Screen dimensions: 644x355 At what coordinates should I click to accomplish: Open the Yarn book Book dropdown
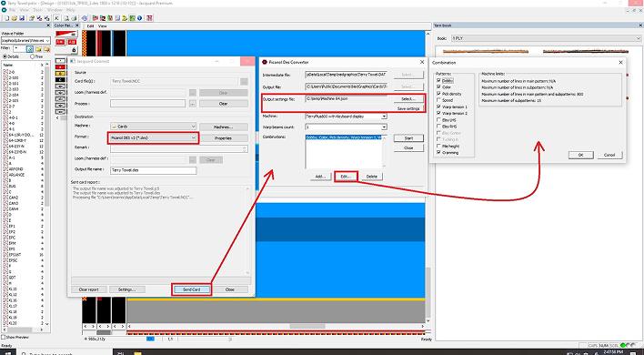pos(547,38)
